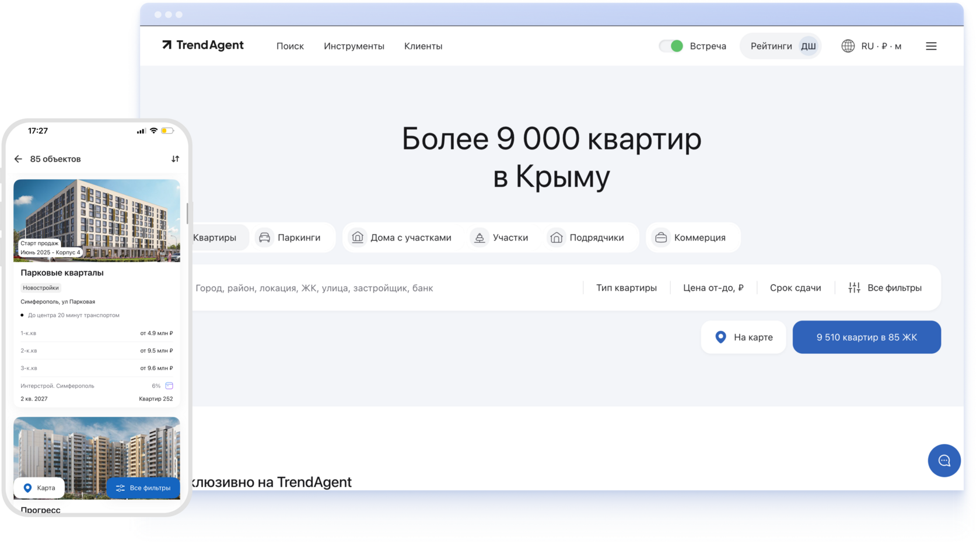Tap the Парковые кварталы title
Screen dimensions: 980x547
click(x=62, y=273)
